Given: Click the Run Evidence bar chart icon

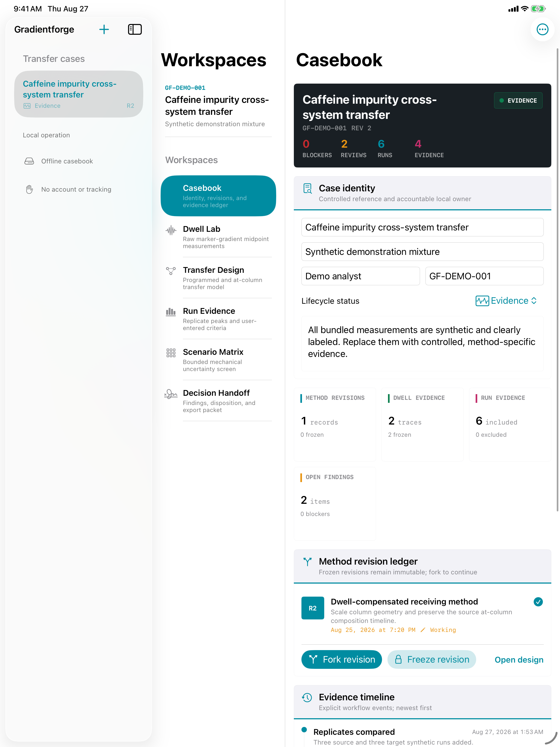Looking at the screenshot, I should coord(171,312).
